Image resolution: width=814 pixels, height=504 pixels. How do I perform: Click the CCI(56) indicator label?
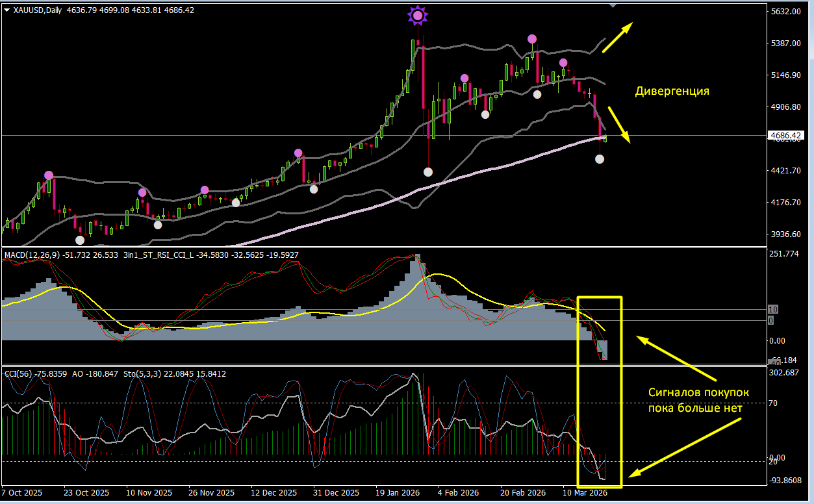click(x=18, y=373)
